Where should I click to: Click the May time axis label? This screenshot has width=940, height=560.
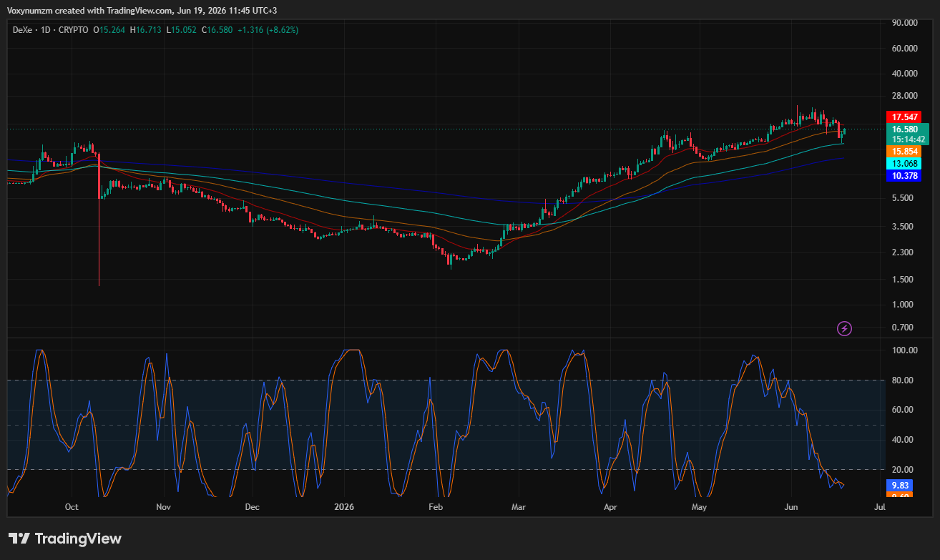click(700, 507)
